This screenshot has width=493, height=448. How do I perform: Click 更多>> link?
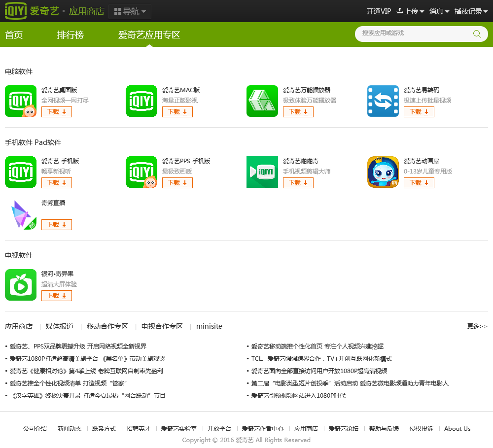click(477, 326)
